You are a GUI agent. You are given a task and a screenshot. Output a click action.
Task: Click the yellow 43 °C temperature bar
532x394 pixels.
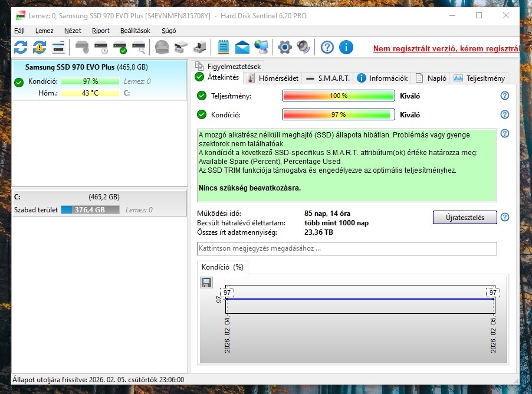(90, 93)
